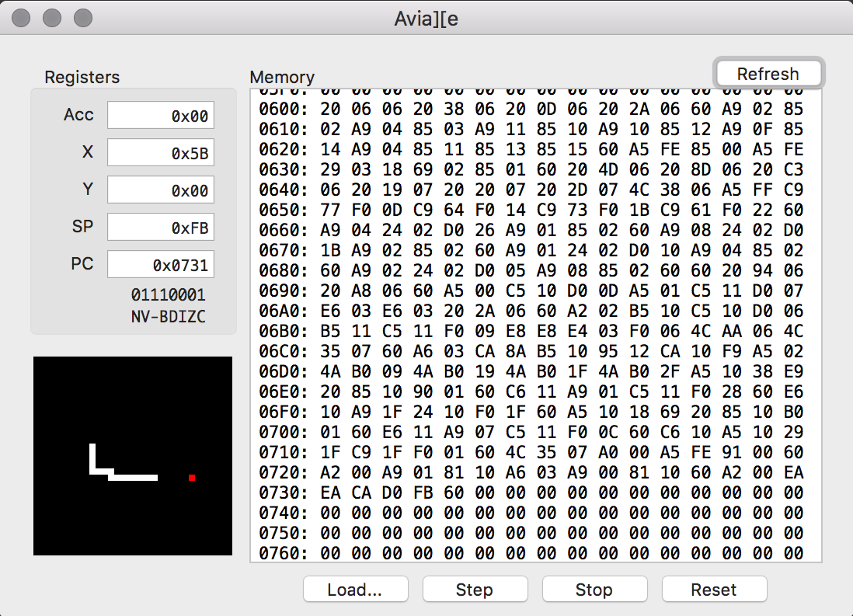Click the Memory panel label
Viewport: 853px width, 616px height.
coord(282,77)
